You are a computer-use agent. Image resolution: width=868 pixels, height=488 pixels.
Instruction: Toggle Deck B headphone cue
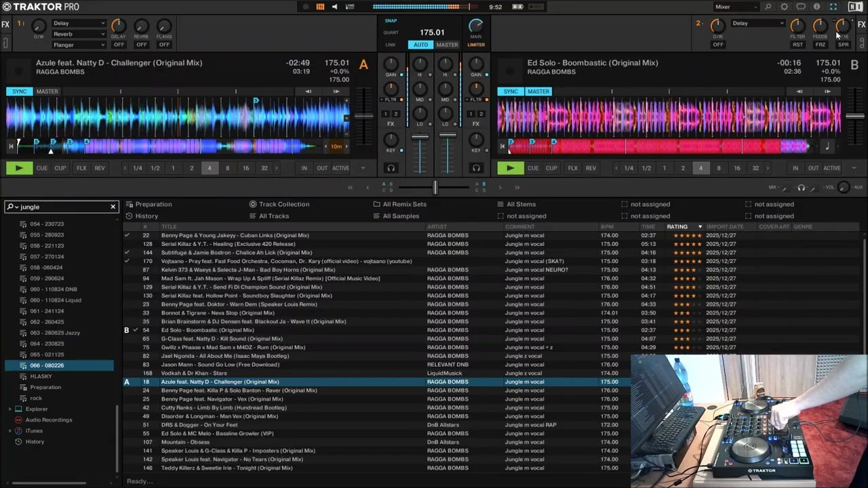coord(476,168)
